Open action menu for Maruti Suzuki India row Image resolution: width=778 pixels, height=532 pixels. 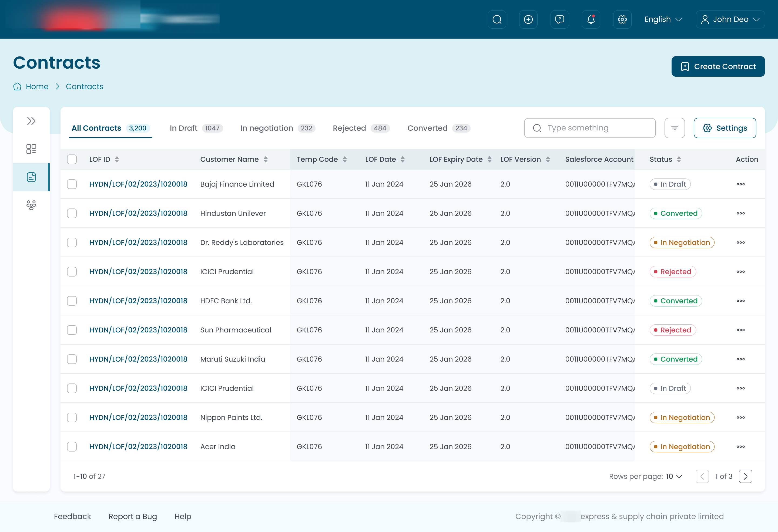pos(740,359)
